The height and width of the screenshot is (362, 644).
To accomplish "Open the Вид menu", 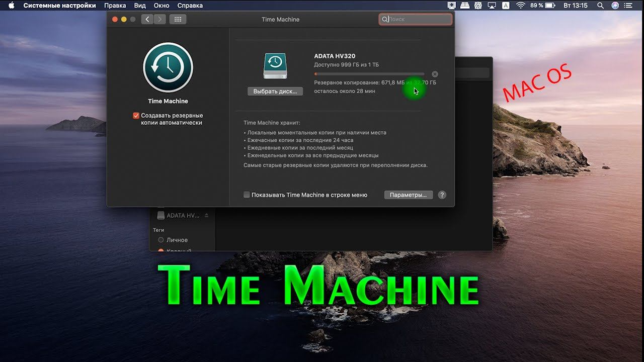I will (x=140, y=6).
